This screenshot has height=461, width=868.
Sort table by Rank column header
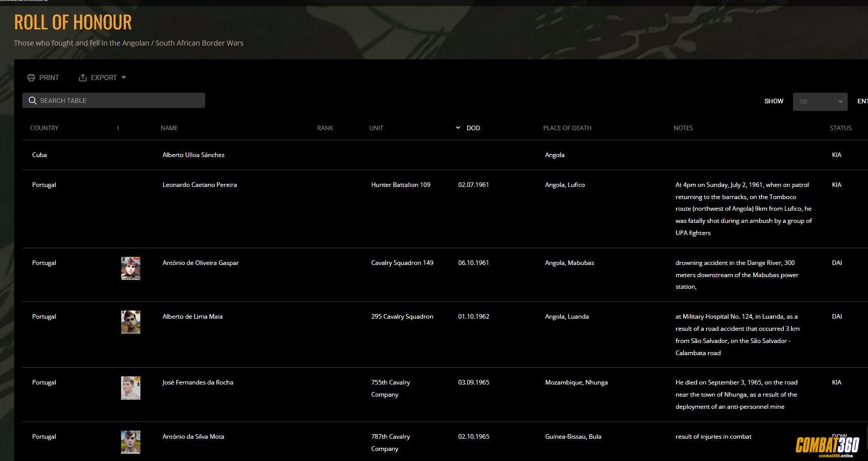(325, 128)
